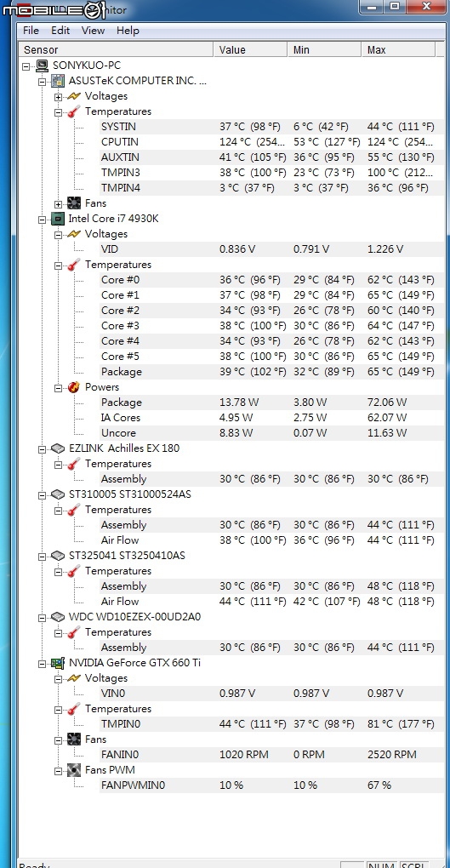Viewport: 450px width, 868px height.
Task: Click the 72.06 W max package power value
Action: pyautogui.click(x=387, y=403)
